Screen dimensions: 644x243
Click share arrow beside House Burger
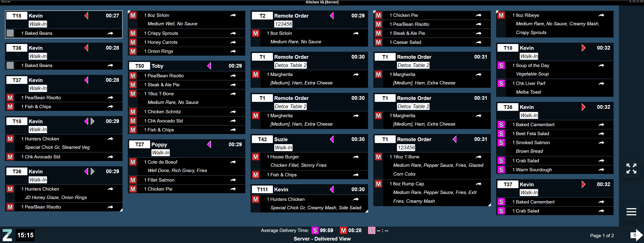point(356,157)
